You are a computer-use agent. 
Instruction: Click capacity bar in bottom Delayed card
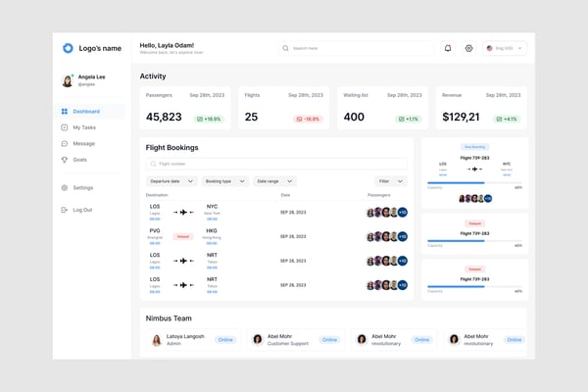pos(474,286)
